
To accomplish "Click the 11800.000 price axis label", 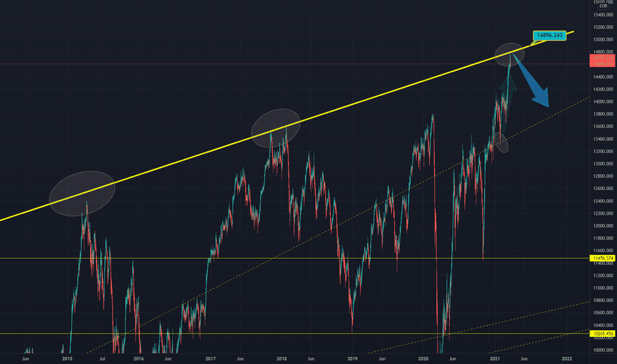I will pyautogui.click(x=603, y=238).
